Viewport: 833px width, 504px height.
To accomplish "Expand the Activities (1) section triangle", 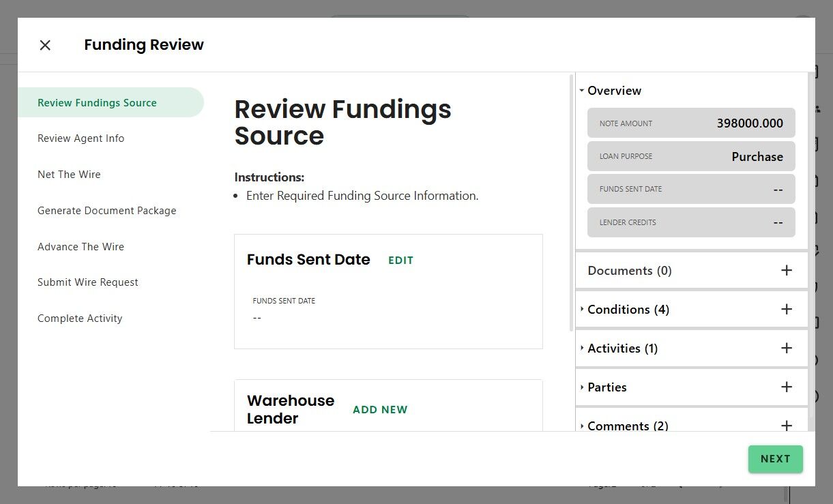I will pyautogui.click(x=582, y=349).
